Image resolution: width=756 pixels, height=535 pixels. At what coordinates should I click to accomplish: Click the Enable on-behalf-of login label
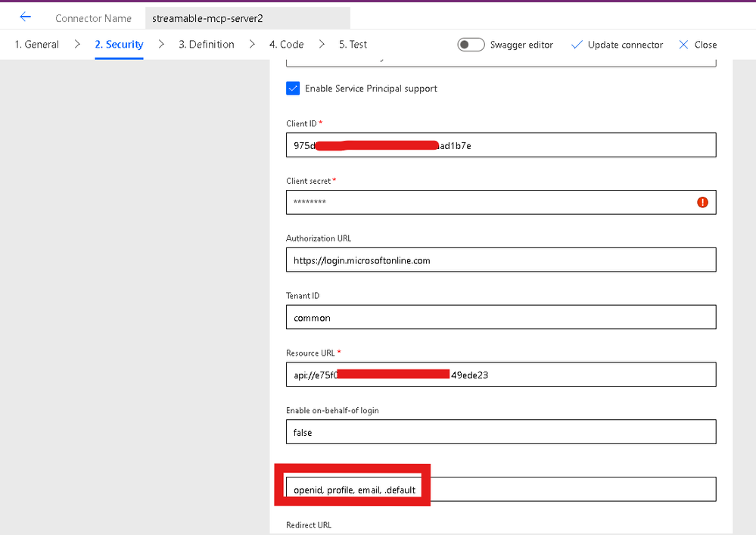[332, 410]
